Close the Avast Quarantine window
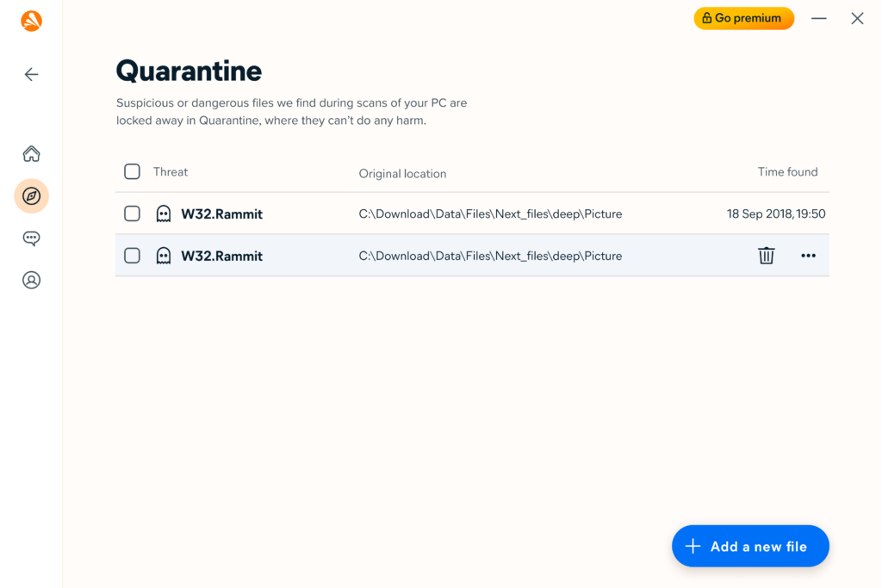The height and width of the screenshot is (588, 882). pyautogui.click(x=857, y=19)
